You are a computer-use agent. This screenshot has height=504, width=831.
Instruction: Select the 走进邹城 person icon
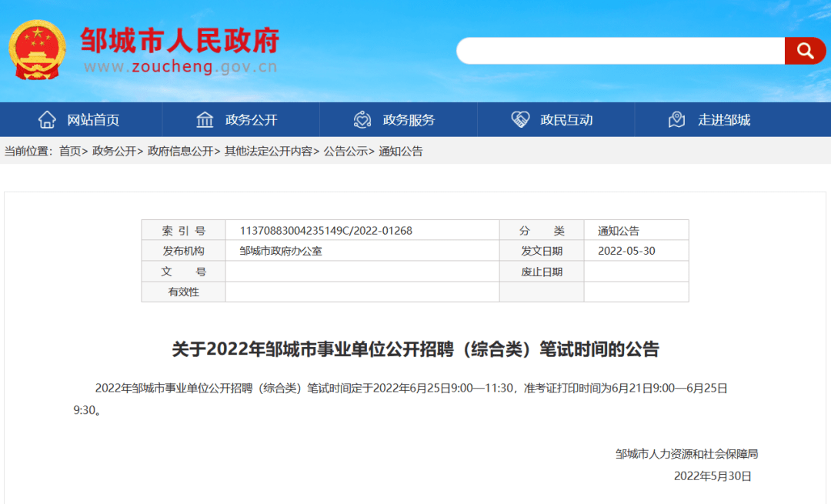click(676, 119)
